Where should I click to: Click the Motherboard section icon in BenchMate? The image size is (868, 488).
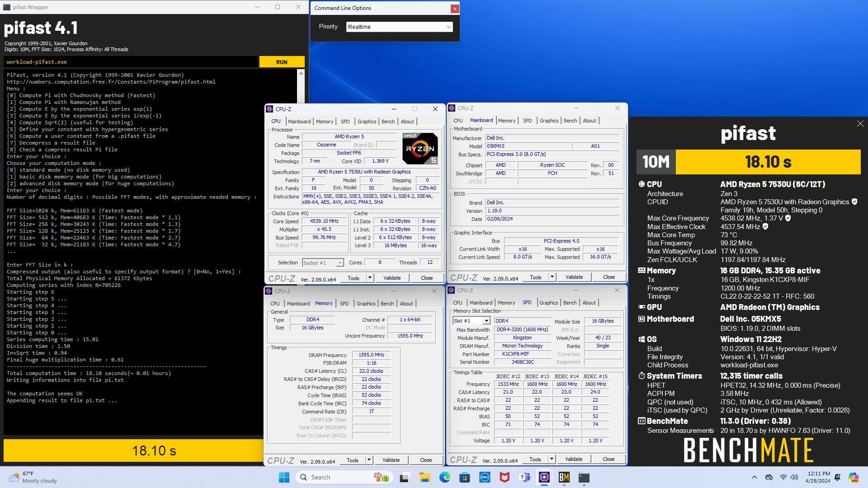[x=641, y=319]
